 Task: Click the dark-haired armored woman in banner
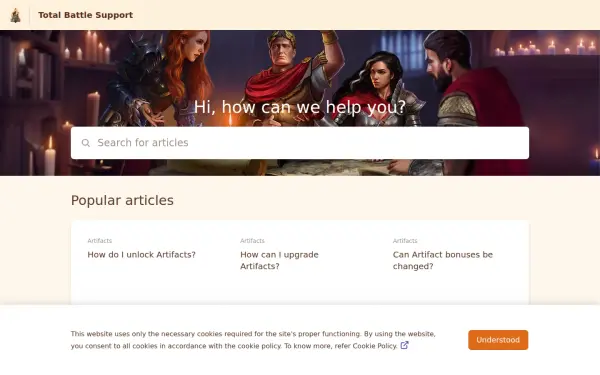pos(377,90)
